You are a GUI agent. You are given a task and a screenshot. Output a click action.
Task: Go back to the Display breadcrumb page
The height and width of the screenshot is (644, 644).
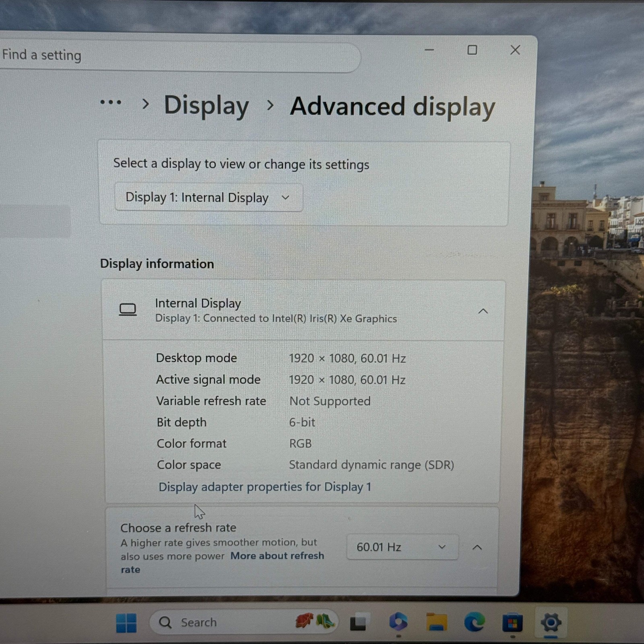coord(206,105)
